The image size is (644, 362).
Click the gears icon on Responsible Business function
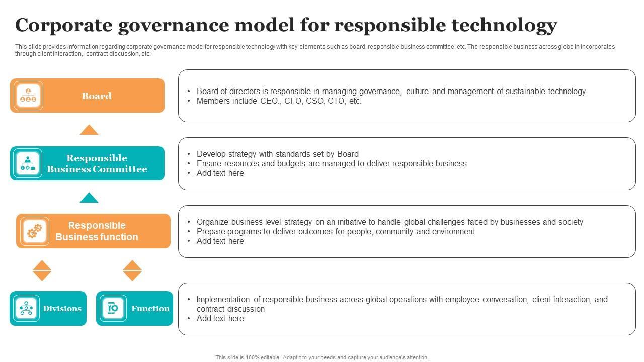35,231
